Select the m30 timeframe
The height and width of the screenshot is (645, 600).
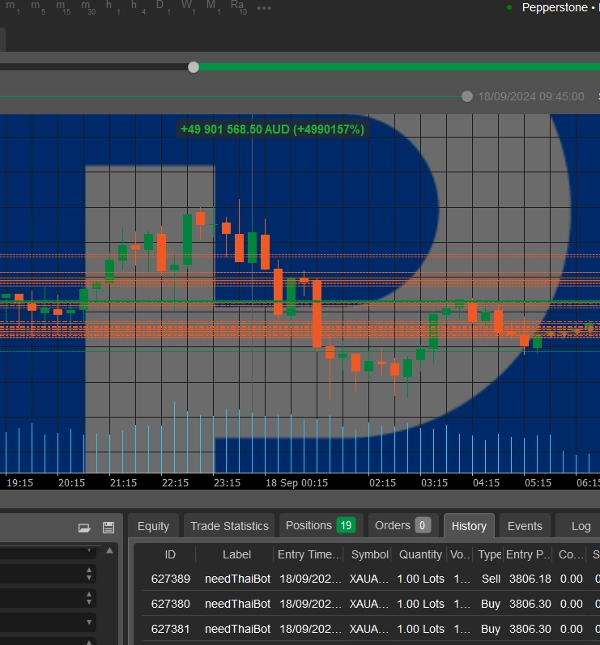click(89, 8)
